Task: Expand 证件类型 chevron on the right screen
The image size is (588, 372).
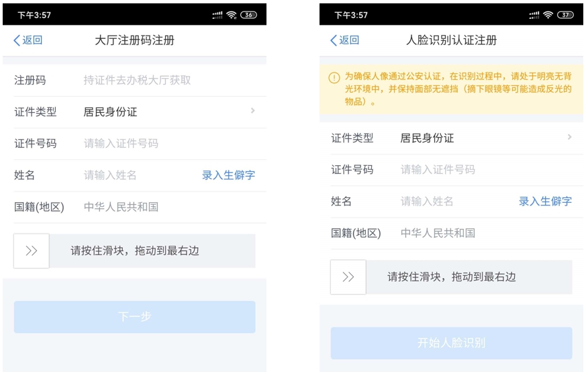Action: pyautogui.click(x=569, y=137)
